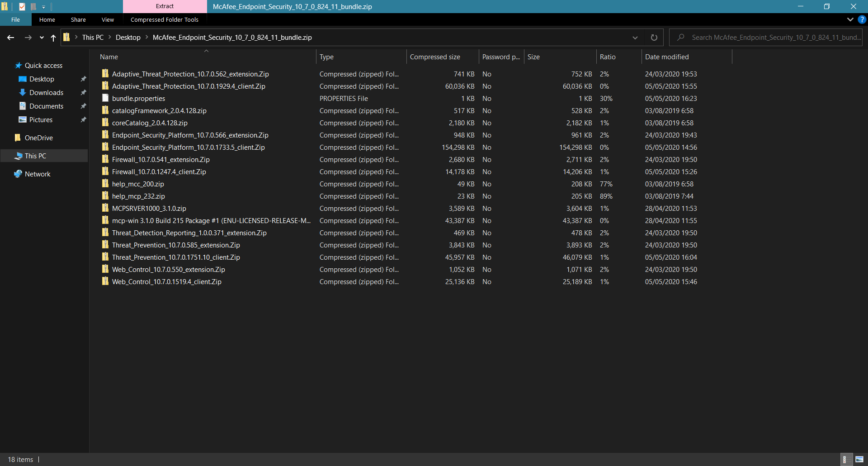Click the OneDrive folder icon
The width and height of the screenshot is (868, 466).
[18, 138]
